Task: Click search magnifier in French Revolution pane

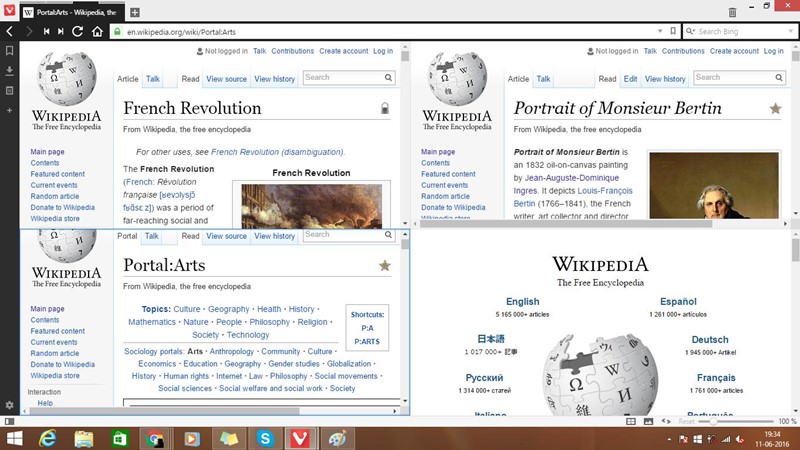Action: click(x=388, y=78)
